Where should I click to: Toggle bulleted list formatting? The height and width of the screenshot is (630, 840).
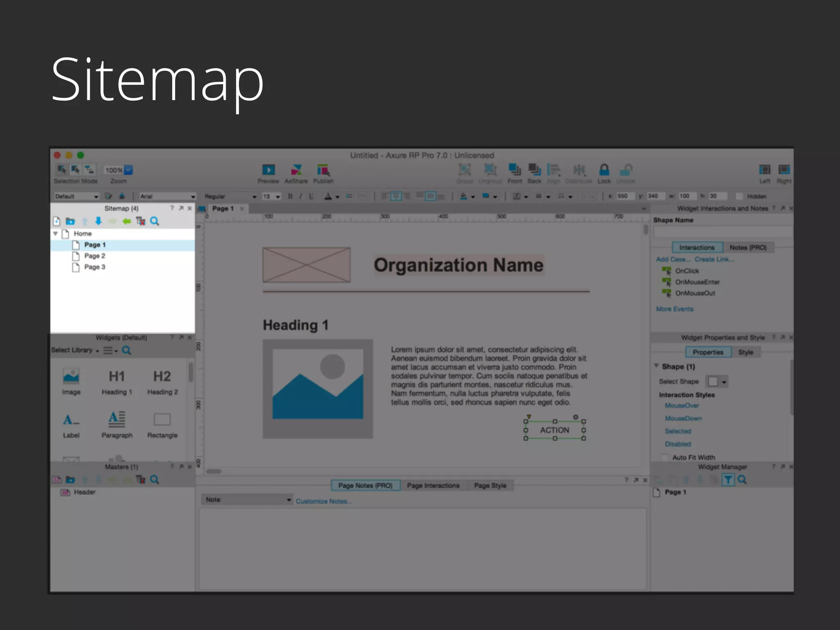349,196
